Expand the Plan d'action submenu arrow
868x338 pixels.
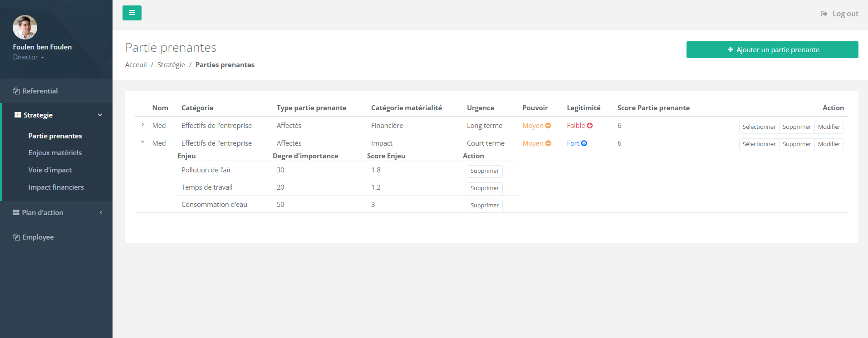click(x=101, y=213)
